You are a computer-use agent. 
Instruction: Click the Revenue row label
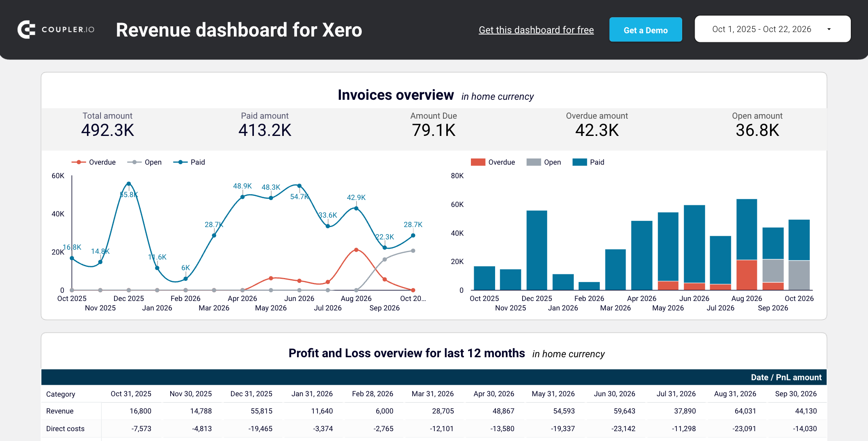tap(60, 411)
